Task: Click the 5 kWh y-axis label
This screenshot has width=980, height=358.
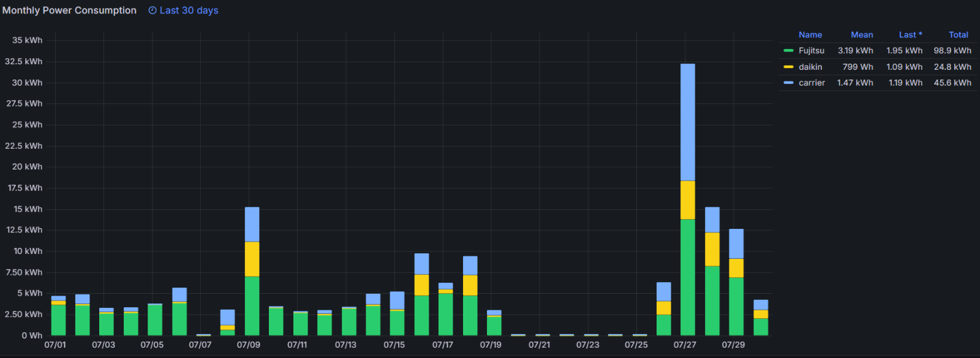Action: pyautogui.click(x=29, y=293)
